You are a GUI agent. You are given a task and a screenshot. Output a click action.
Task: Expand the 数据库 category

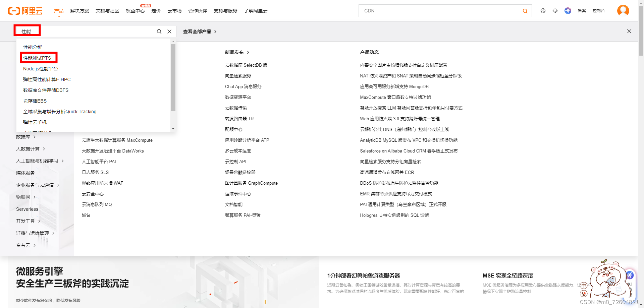click(26, 137)
